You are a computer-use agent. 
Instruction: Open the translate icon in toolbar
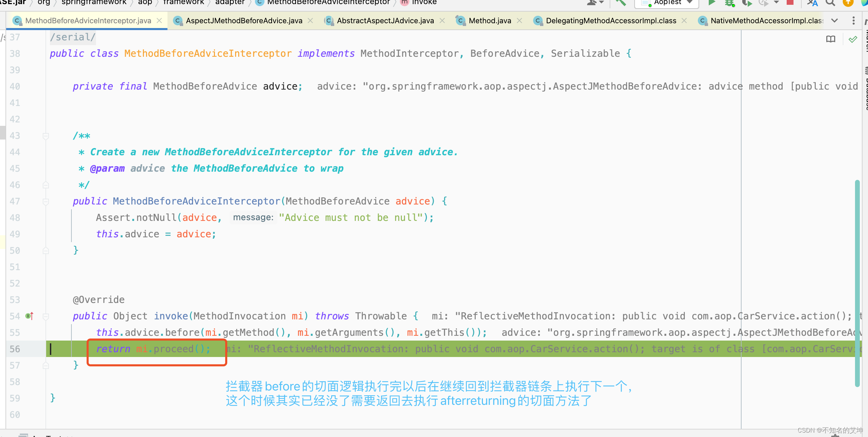pos(813,3)
